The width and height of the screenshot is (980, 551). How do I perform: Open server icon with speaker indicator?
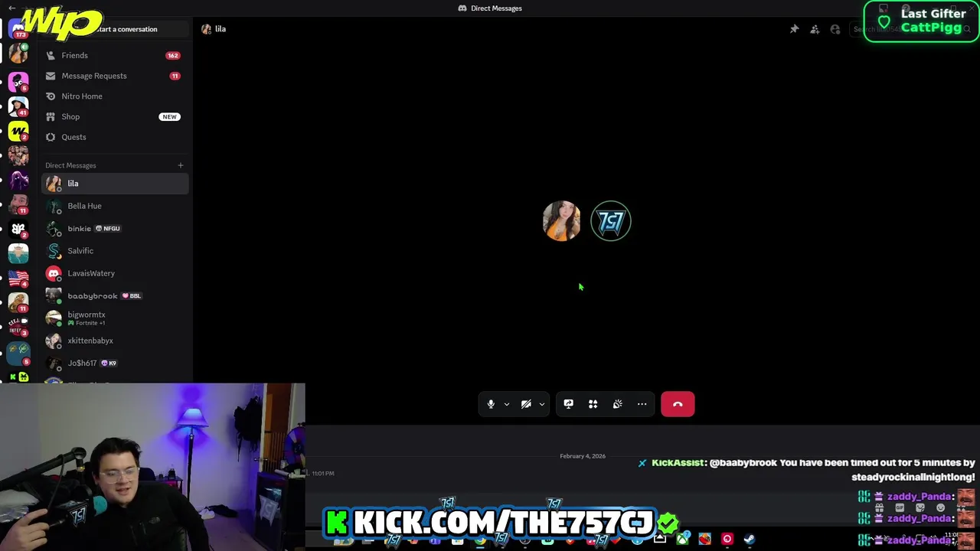(18, 54)
